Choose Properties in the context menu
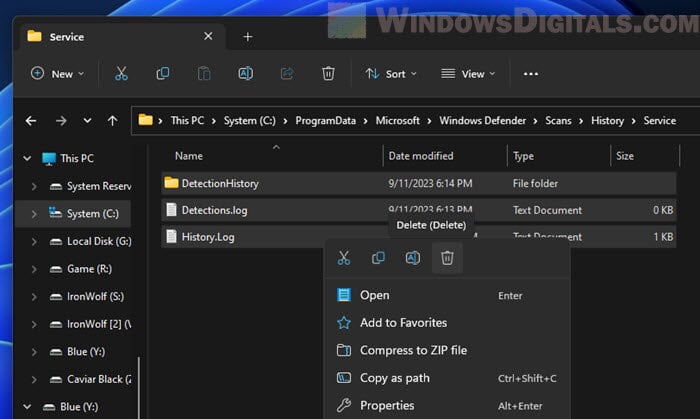The image size is (700, 419). [447, 406]
